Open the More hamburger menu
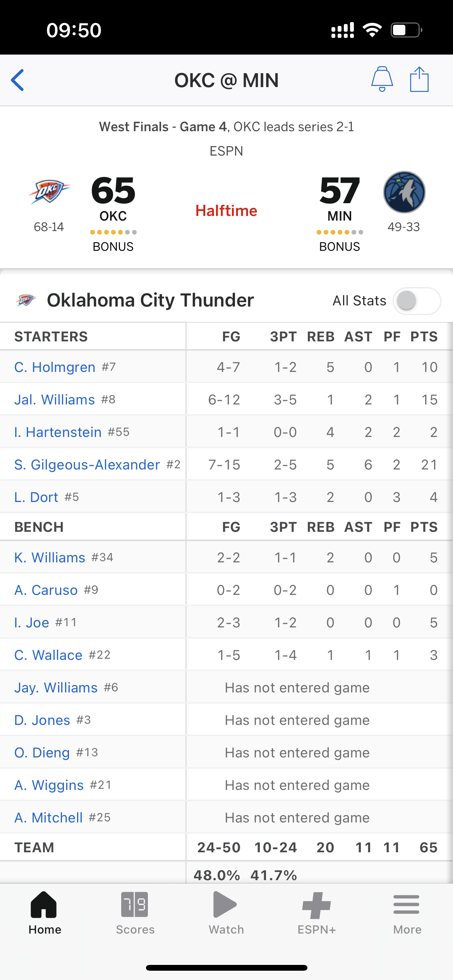Screen dimensions: 453x980 407,905
